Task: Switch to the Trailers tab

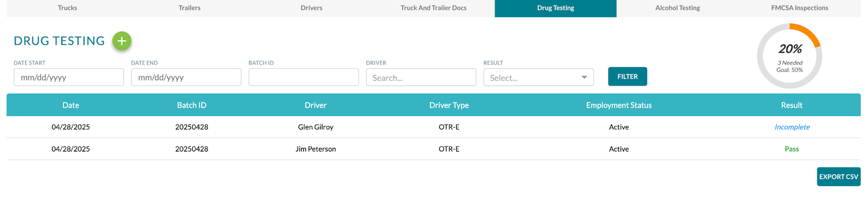Action: coord(189,8)
